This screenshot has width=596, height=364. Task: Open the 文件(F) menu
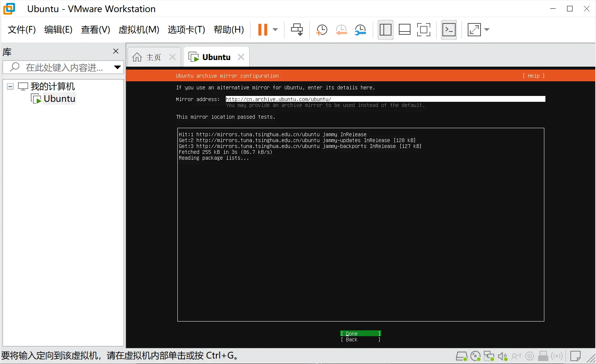[22, 30]
